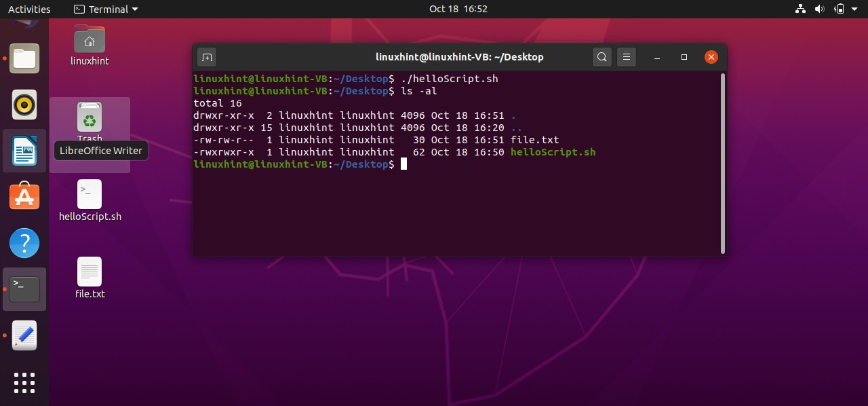The height and width of the screenshot is (406, 868).
Task: Select the Trash desktop icon
Action: click(90, 122)
